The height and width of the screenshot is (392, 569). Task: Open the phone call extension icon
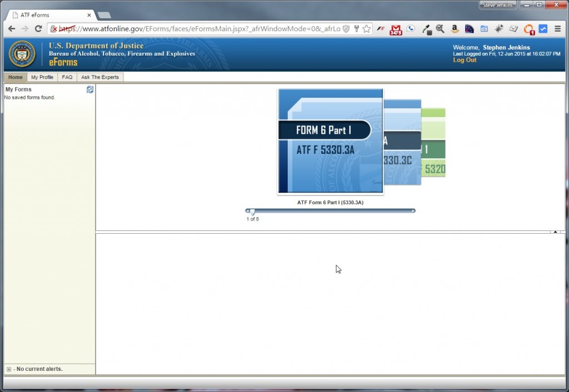[x=411, y=28]
